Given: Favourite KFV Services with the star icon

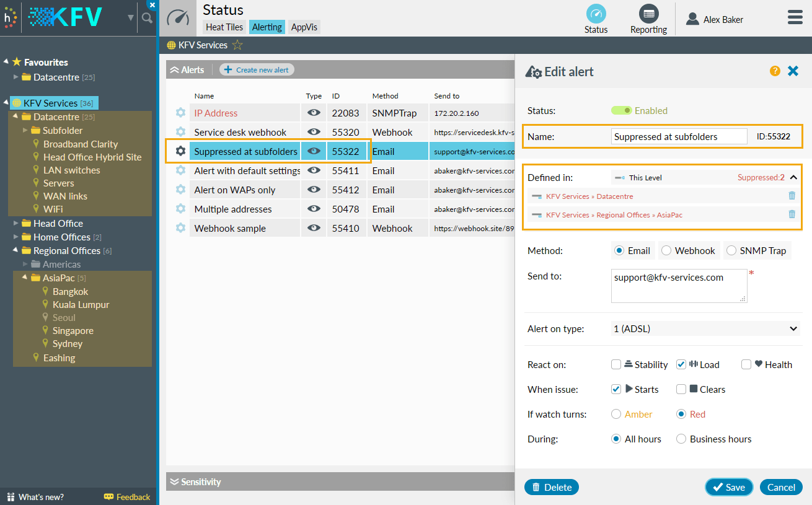Looking at the screenshot, I should (x=237, y=45).
